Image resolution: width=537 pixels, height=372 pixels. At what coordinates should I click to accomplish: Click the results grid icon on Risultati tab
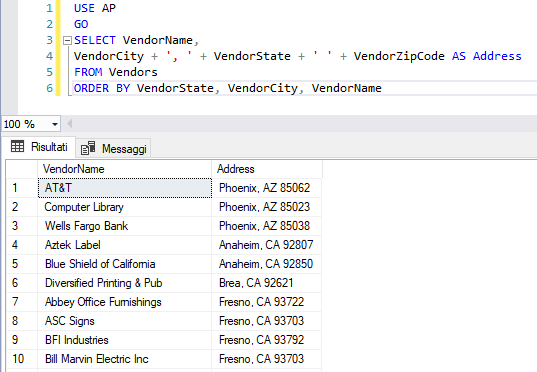[x=17, y=147]
